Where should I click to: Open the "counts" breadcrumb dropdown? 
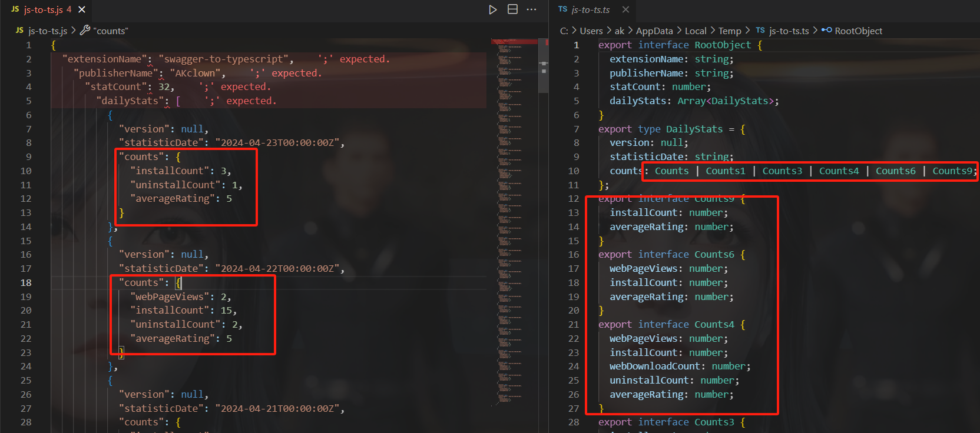pyautogui.click(x=111, y=31)
